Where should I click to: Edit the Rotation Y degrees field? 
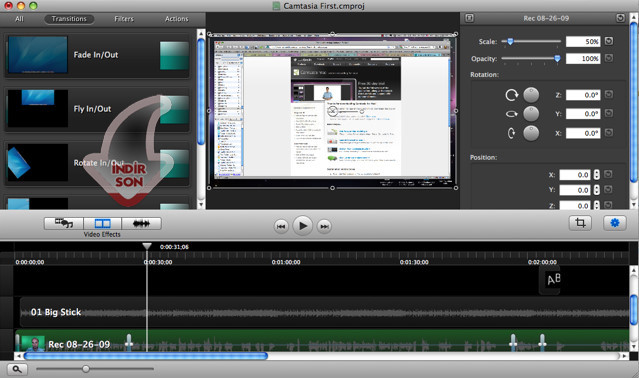coord(583,114)
